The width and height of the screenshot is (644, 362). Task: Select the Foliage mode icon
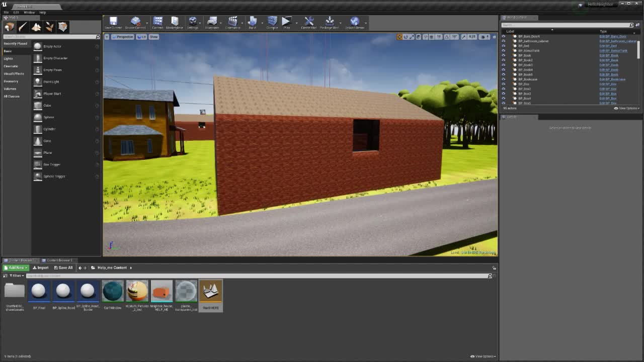click(49, 27)
